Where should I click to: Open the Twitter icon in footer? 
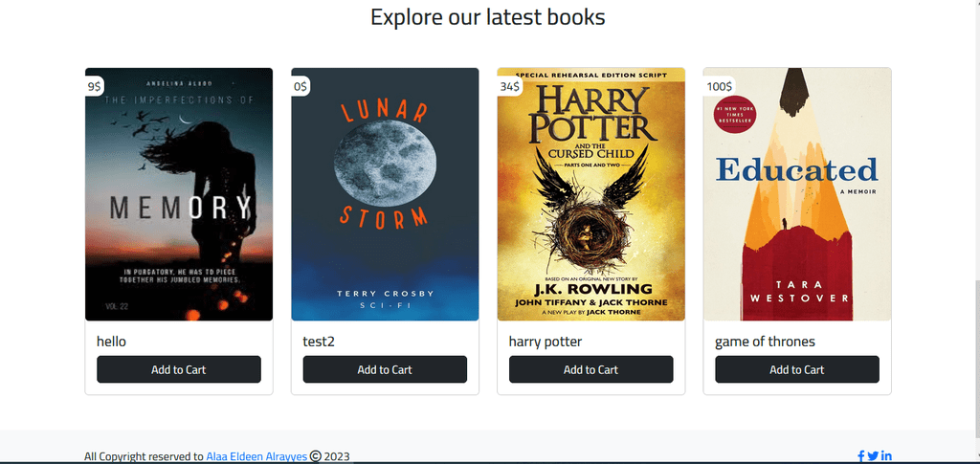pyautogui.click(x=873, y=456)
